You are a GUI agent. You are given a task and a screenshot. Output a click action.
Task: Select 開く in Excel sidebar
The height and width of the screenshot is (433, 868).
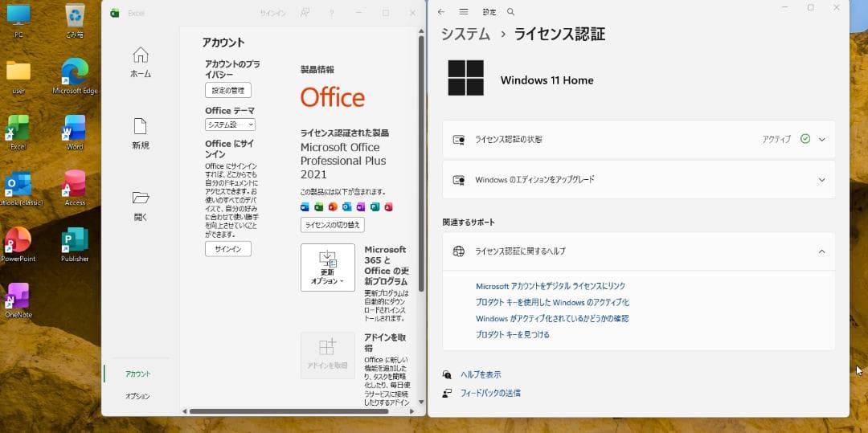click(x=141, y=206)
